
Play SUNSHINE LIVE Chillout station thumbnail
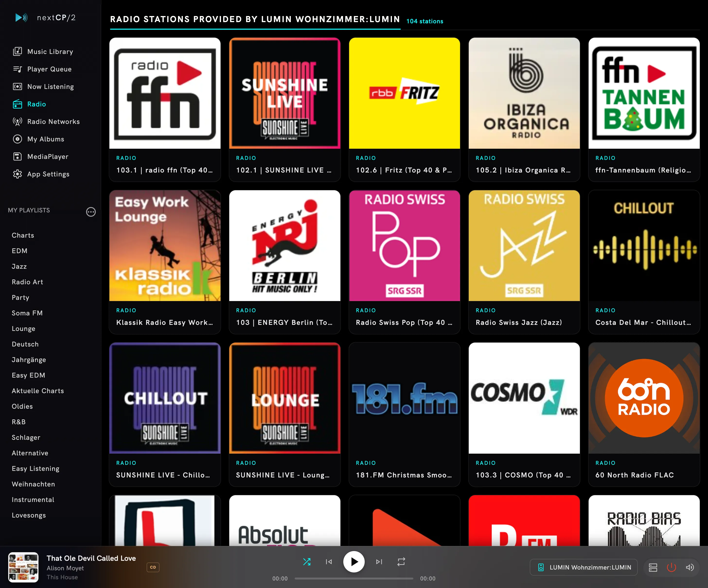(x=165, y=398)
